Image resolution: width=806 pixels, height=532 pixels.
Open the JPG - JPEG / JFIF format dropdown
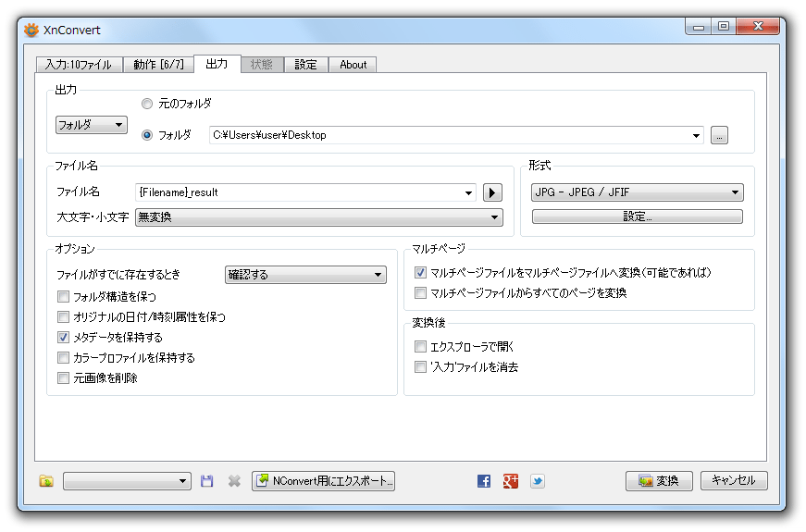click(x=638, y=192)
